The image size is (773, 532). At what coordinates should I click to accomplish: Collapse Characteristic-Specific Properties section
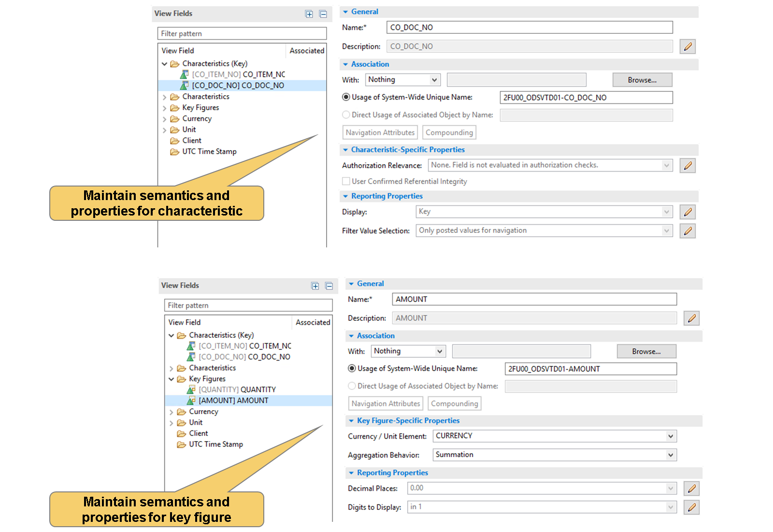point(345,150)
